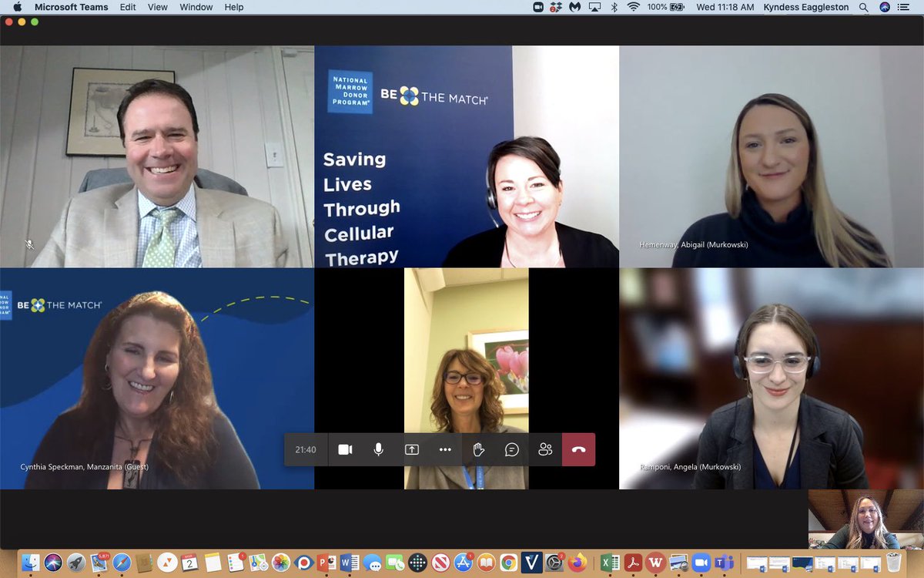Open System Preferences from the Dock

[x=554, y=563]
